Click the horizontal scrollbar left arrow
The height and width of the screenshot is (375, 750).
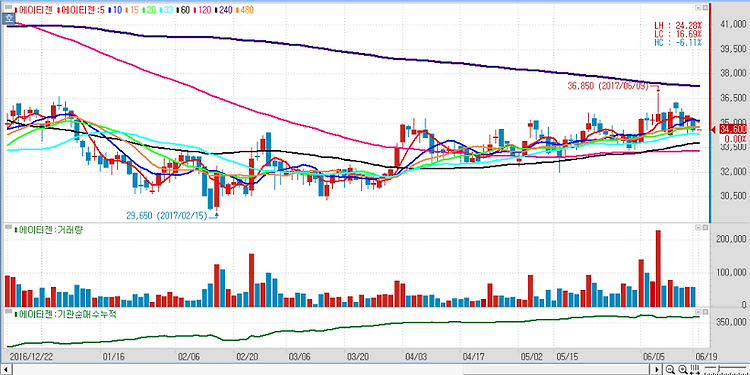(x=6, y=370)
